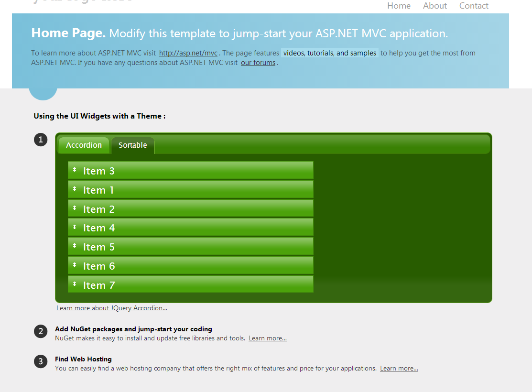The width and height of the screenshot is (532, 392).
Task: Open 'Learn more about JQuery Accordion' link
Action: point(111,308)
